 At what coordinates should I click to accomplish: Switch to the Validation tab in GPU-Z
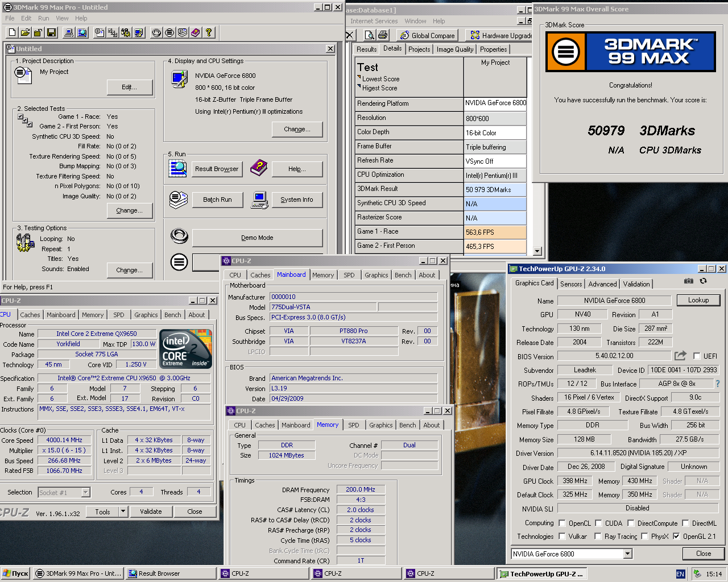point(636,284)
